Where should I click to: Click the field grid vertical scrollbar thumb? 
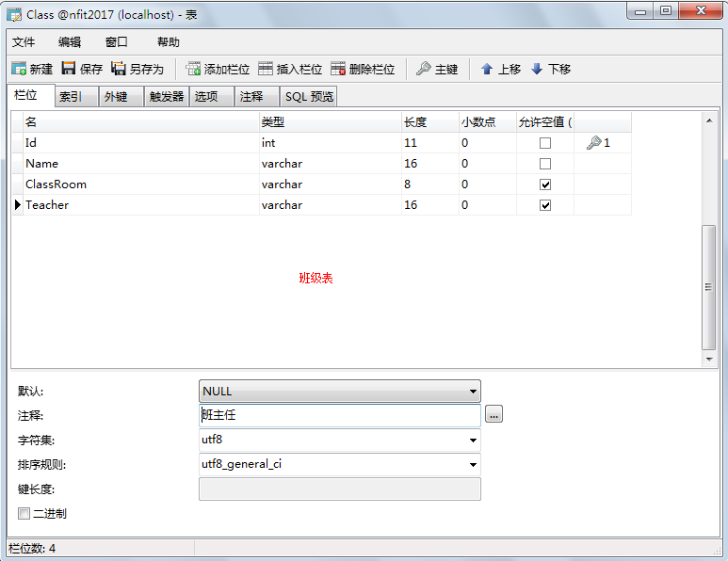point(708,287)
